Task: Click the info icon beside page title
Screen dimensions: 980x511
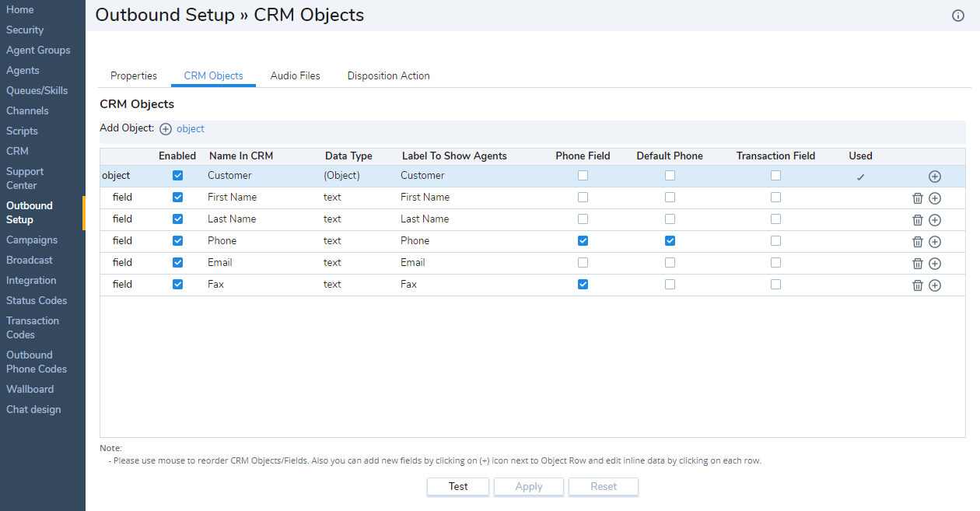Action: [x=958, y=16]
